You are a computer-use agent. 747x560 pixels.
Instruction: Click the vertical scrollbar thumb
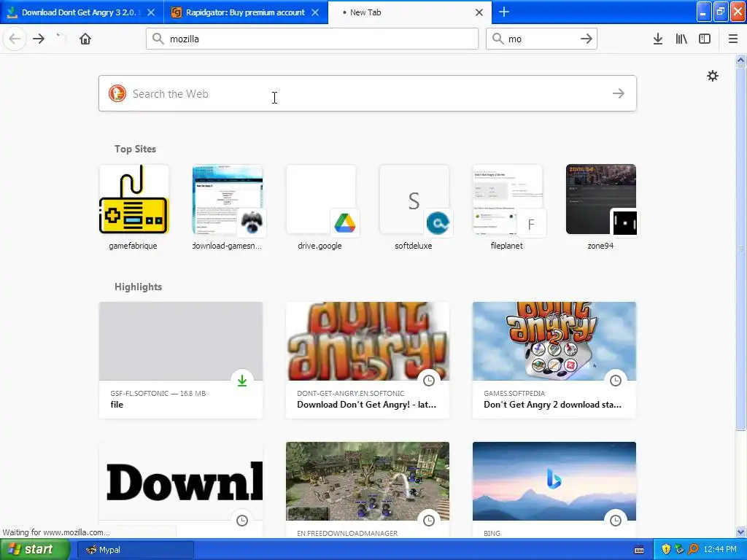tap(740, 248)
